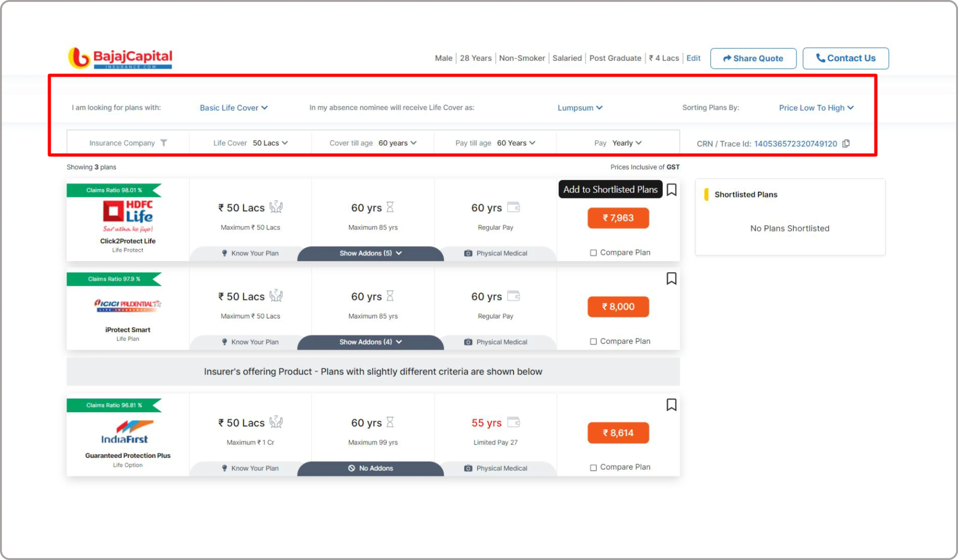Click the Click2Protect Life plan name
Viewport: 958px width, 560px height.
tap(128, 241)
